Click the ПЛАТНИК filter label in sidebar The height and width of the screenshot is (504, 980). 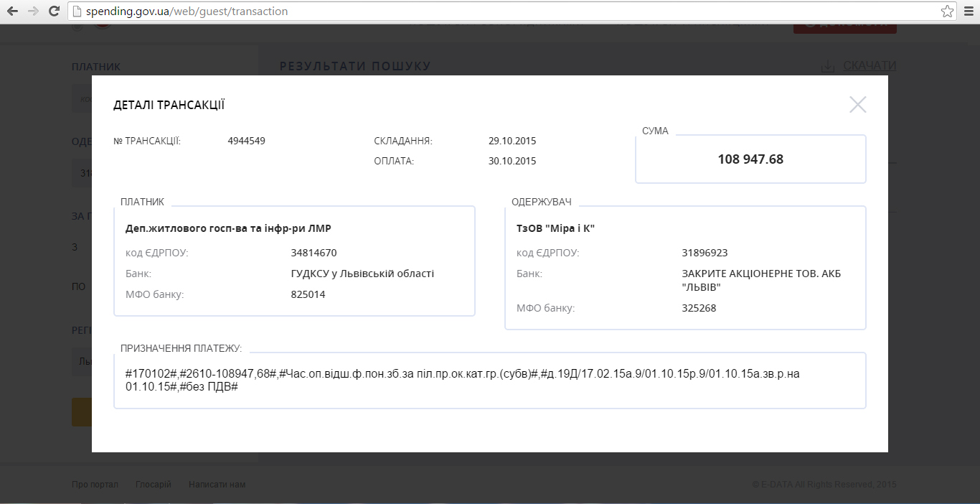coord(96,67)
